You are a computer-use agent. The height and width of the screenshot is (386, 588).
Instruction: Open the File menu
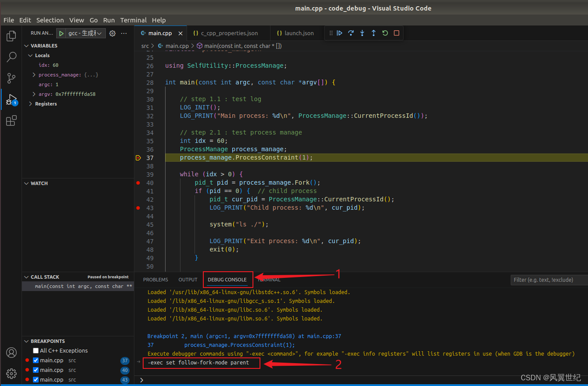coord(9,20)
